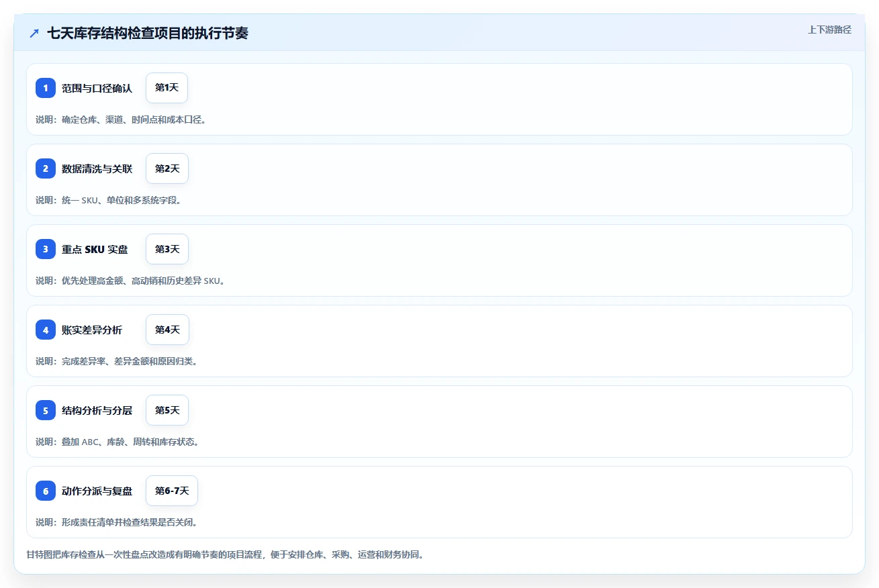Select the 第1天 day chip
Image resolution: width=879 pixels, height=588 pixels.
click(x=167, y=88)
